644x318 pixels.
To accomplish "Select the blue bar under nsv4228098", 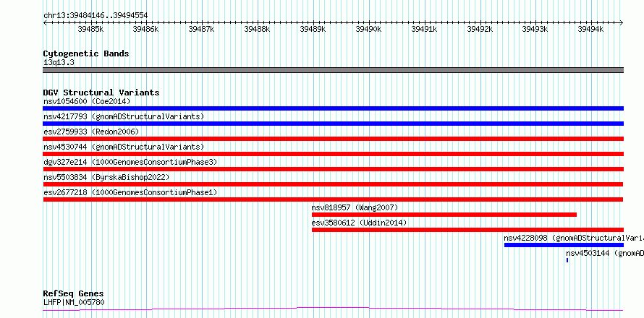I will [564, 245].
